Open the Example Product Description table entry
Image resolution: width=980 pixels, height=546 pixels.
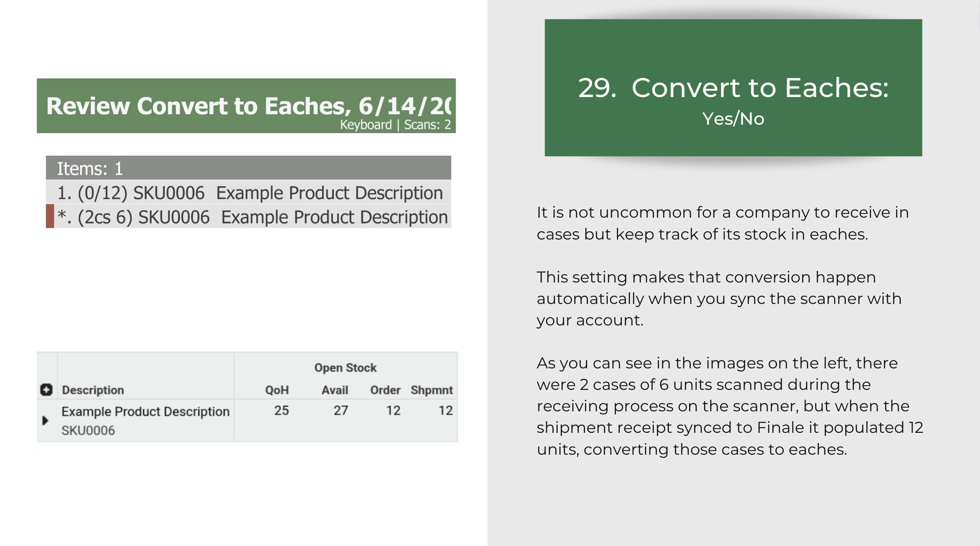[x=145, y=411]
